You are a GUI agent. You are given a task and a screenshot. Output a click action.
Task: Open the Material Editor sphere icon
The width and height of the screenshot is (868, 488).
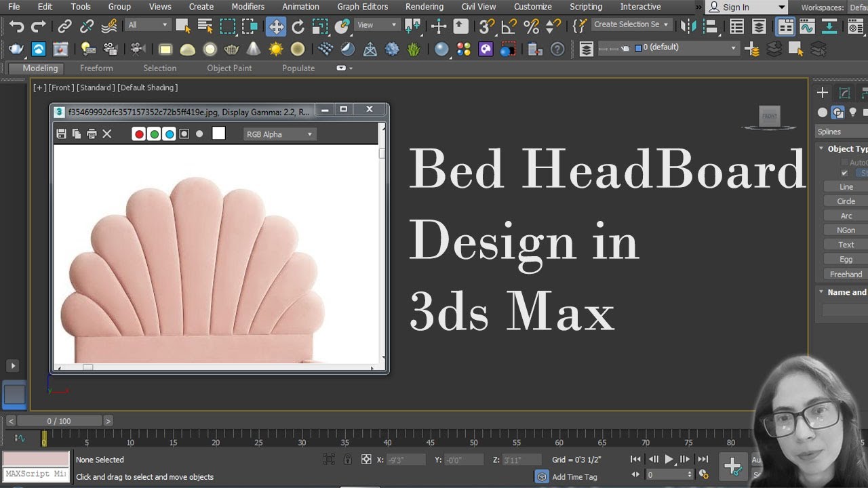441,49
